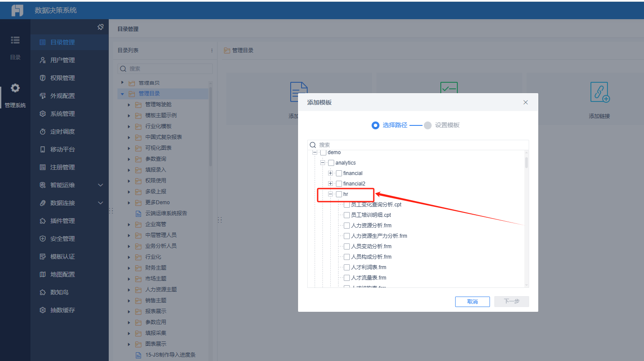The image size is (644, 361).
Task: Click the 目录管理 menu icon
Action: point(43,42)
